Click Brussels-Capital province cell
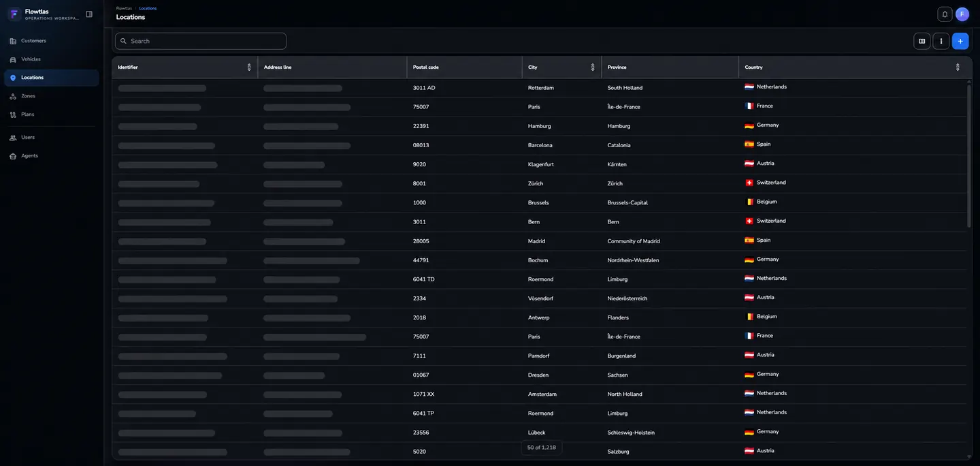 point(627,202)
